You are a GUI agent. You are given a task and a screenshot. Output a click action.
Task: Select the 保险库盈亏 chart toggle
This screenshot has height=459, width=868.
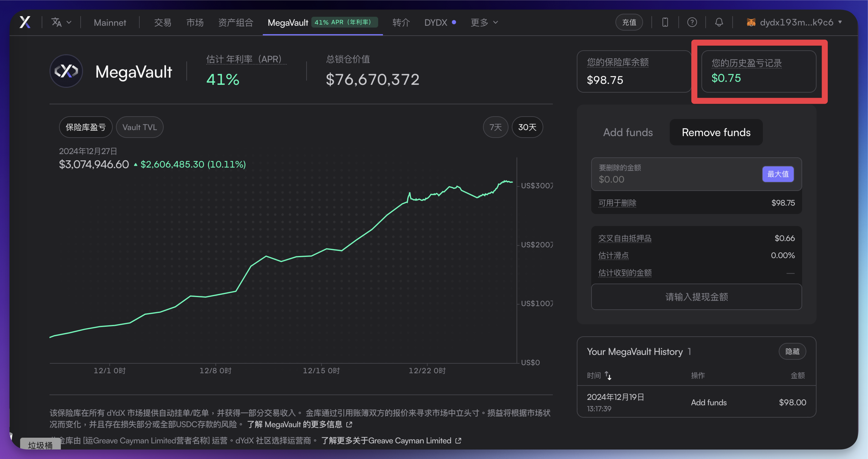86,127
